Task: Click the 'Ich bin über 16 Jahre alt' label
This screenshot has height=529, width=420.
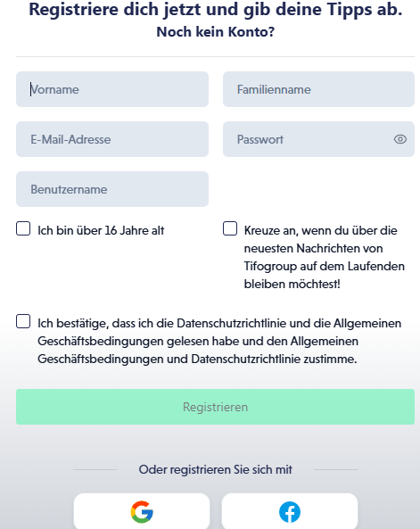Action: [x=101, y=230]
